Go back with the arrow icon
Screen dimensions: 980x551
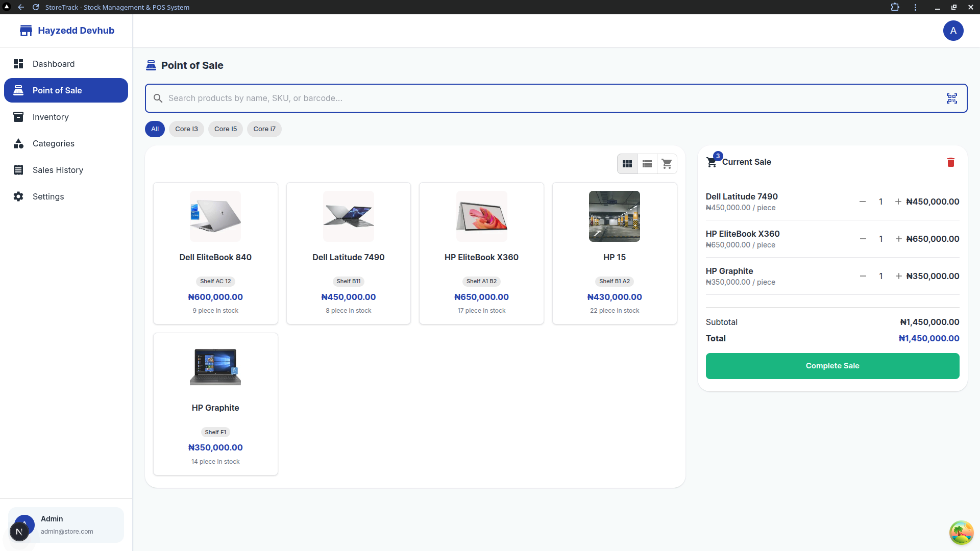coord(21,7)
